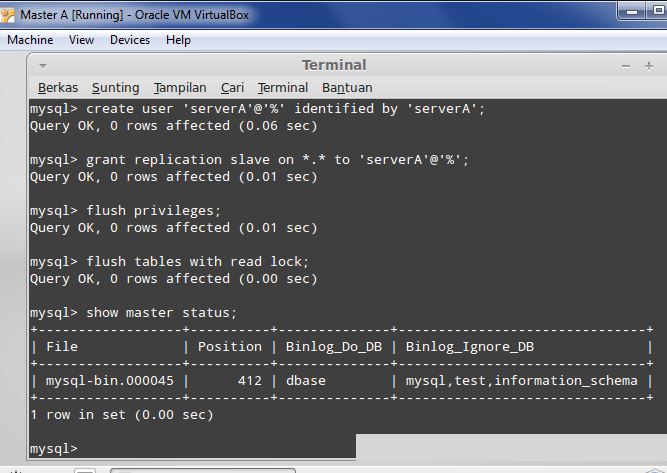Screen dimensions: 667x473
Task: Open the Terminal menu in menu bar
Action: (283, 88)
